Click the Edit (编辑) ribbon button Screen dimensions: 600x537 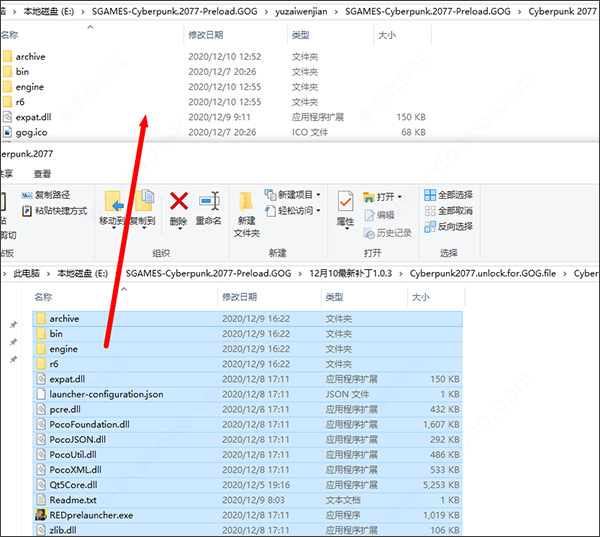coord(379,215)
